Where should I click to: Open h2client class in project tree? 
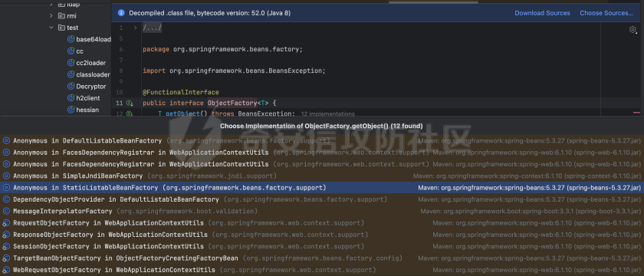pos(88,98)
